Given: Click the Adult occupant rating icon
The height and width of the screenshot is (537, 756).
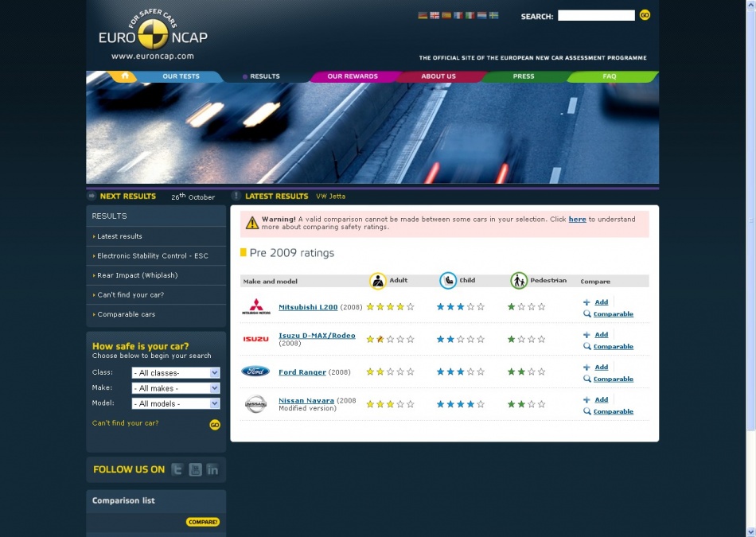Looking at the screenshot, I should (377, 281).
